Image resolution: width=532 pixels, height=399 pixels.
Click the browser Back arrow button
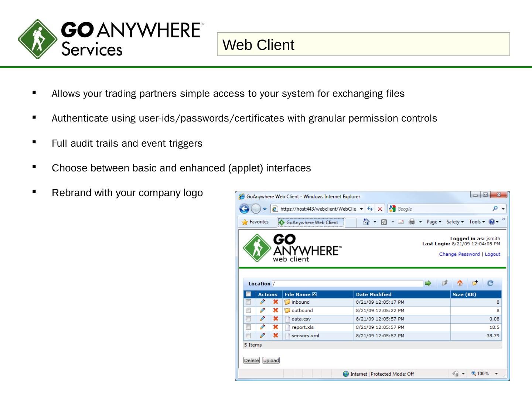click(244, 209)
